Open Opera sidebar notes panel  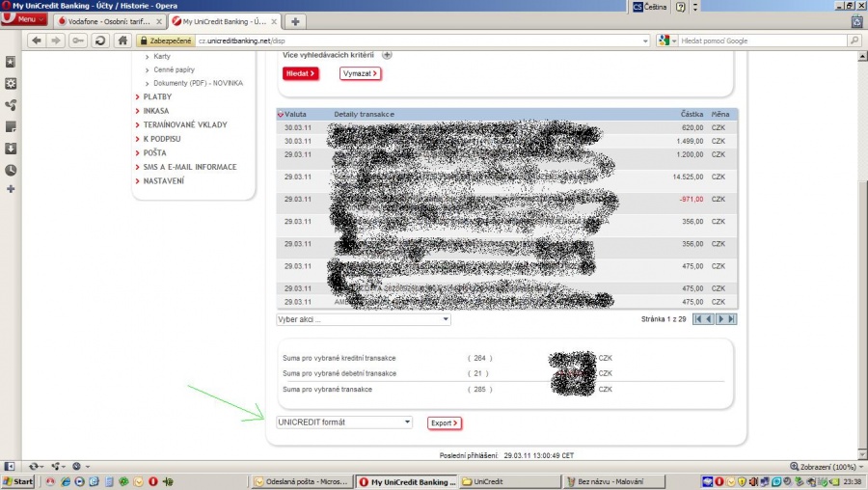pos(11,126)
